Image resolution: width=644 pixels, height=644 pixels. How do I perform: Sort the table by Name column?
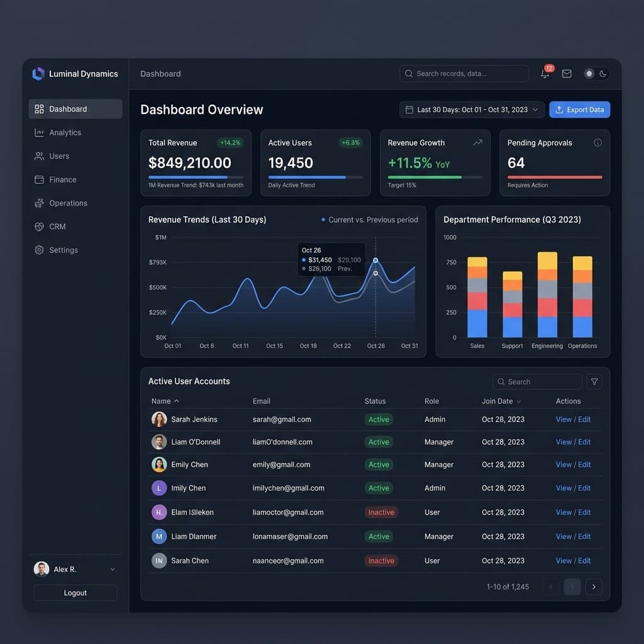(165, 401)
